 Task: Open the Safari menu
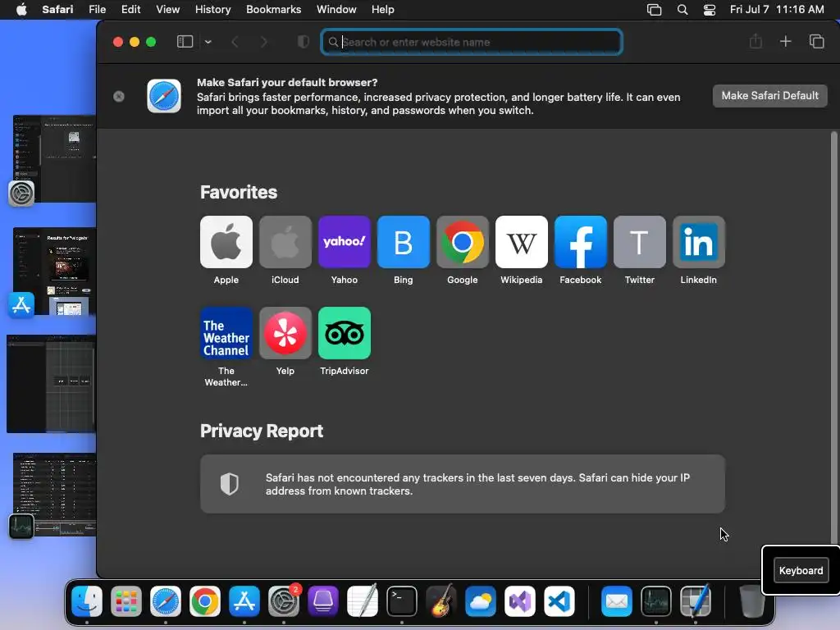[x=57, y=10]
